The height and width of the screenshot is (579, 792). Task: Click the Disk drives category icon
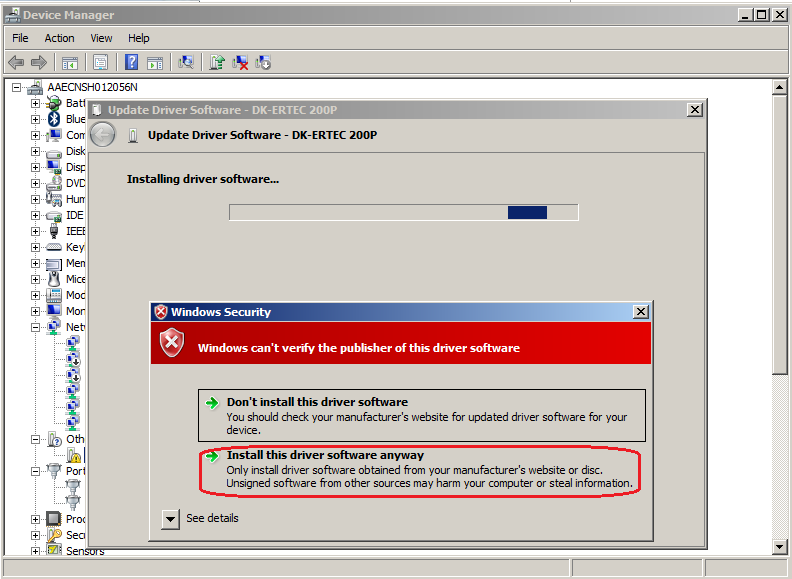[54, 152]
